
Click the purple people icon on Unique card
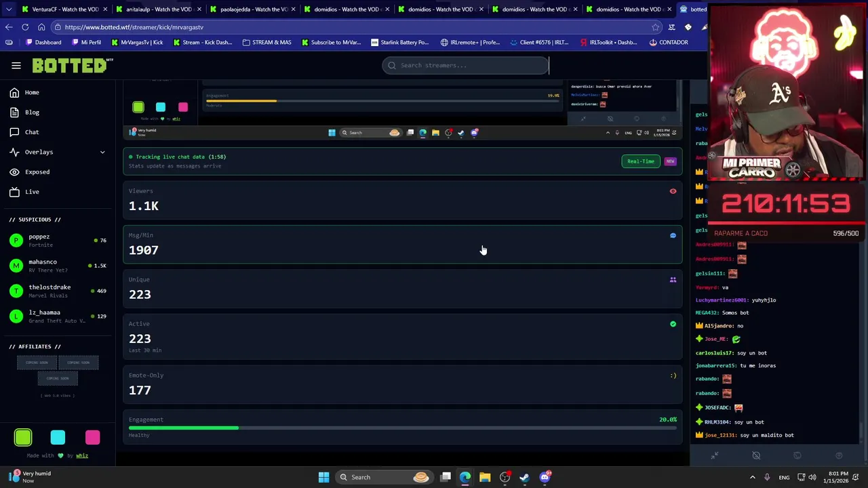coord(673,279)
